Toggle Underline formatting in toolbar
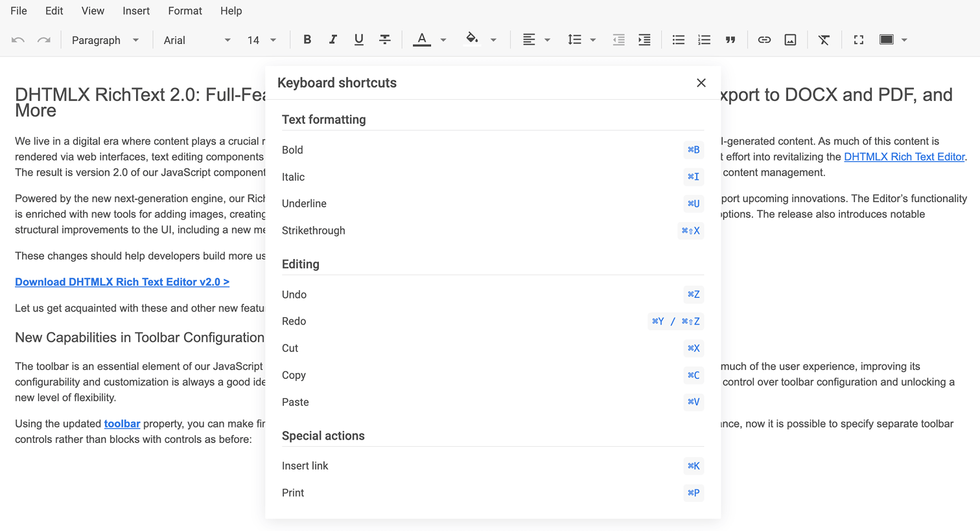The width and height of the screenshot is (980, 531). point(359,40)
